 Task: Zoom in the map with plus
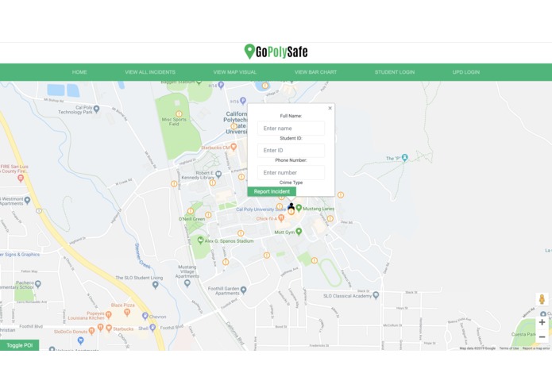pyautogui.click(x=542, y=322)
